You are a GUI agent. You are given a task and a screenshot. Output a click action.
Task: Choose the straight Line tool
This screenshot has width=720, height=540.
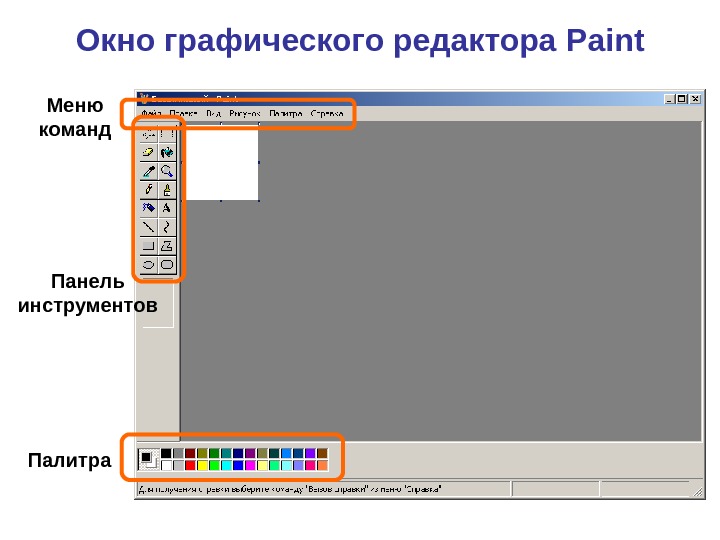148,227
